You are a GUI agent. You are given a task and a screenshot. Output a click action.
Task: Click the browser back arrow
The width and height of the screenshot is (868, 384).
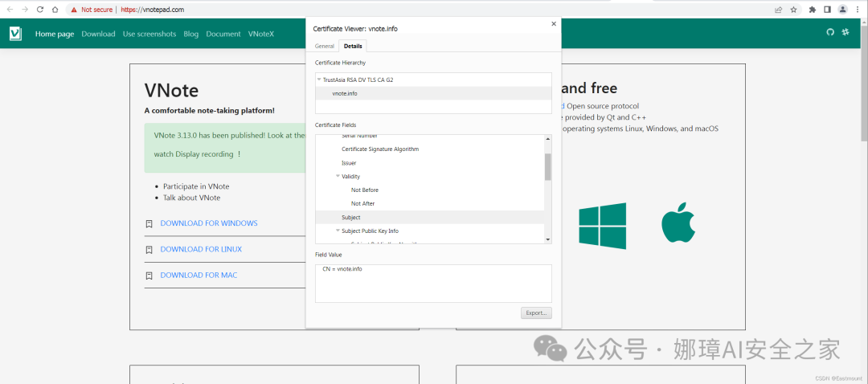coord(10,10)
